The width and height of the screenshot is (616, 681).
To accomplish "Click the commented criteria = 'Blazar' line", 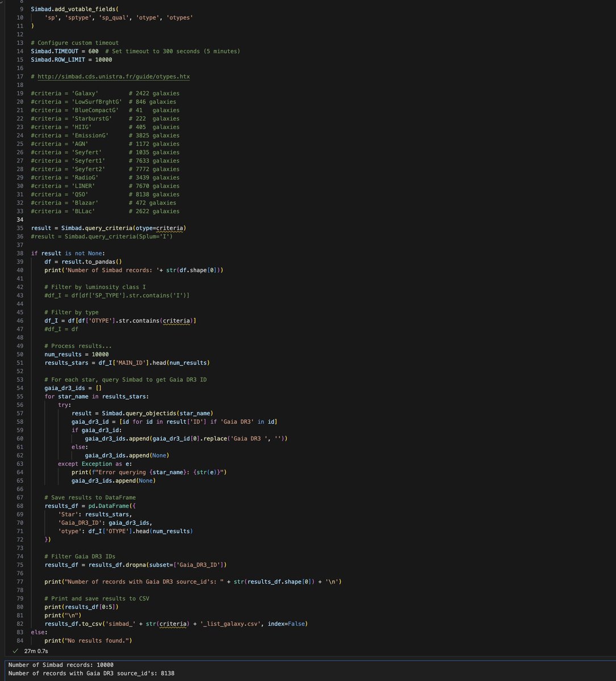I will pos(103,203).
